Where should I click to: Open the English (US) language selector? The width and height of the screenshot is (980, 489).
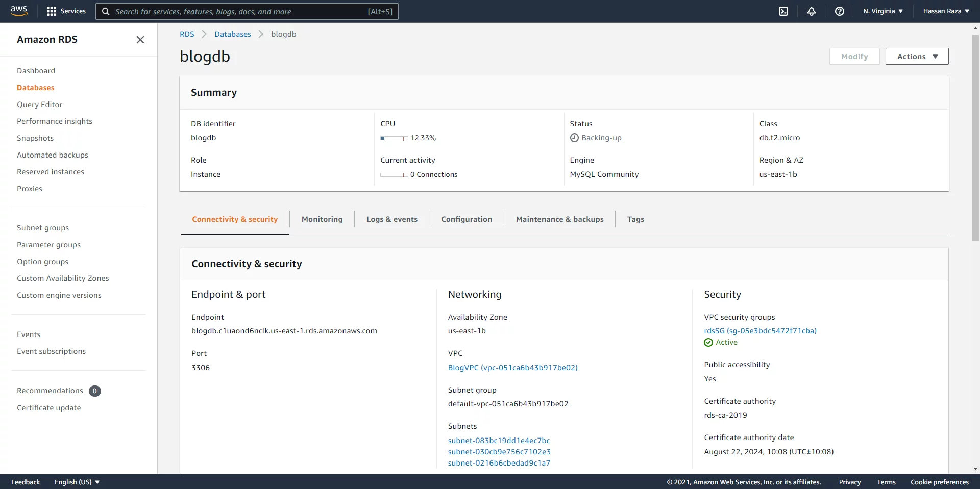click(77, 482)
